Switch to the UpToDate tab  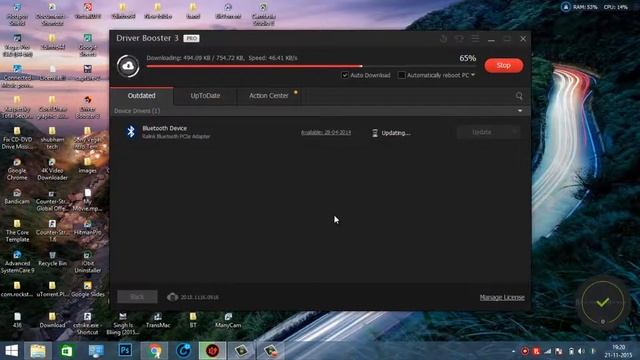205,96
